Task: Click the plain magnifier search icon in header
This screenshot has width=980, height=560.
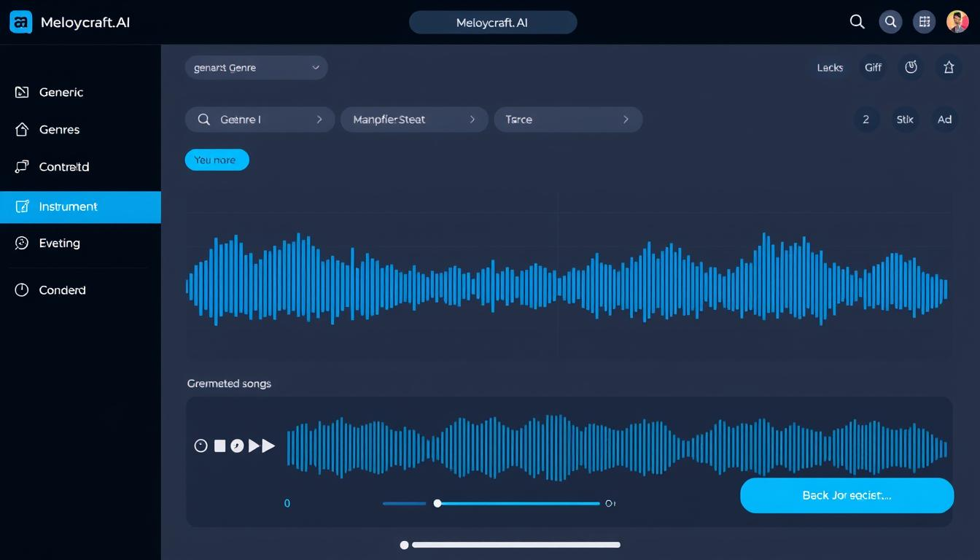Action: pos(857,22)
